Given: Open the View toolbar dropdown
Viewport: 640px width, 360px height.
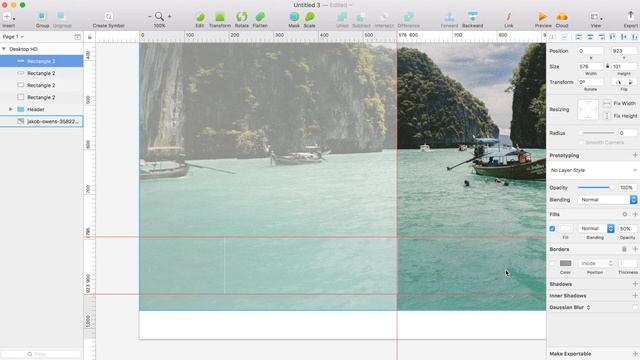Looking at the screenshot, I should (596, 17).
